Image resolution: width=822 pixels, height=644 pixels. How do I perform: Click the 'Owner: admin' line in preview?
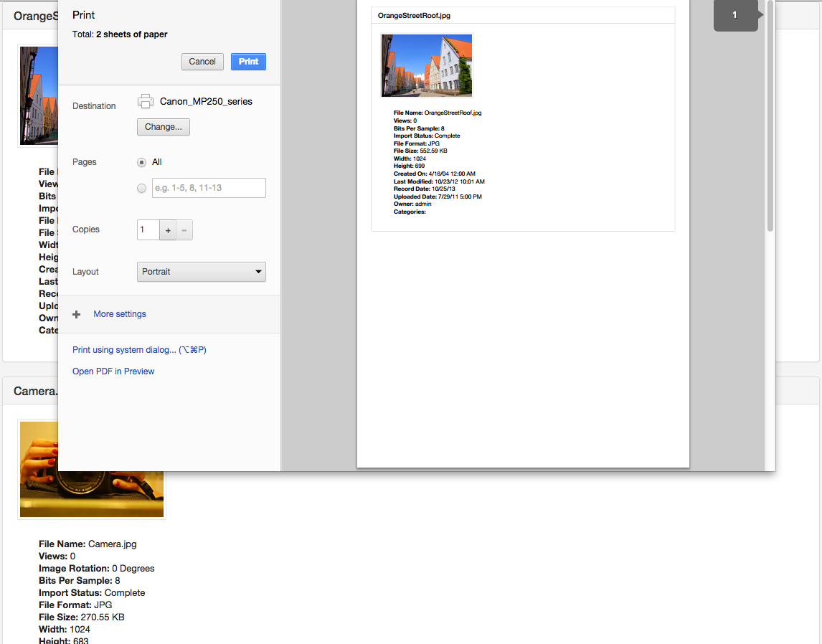(x=412, y=204)
